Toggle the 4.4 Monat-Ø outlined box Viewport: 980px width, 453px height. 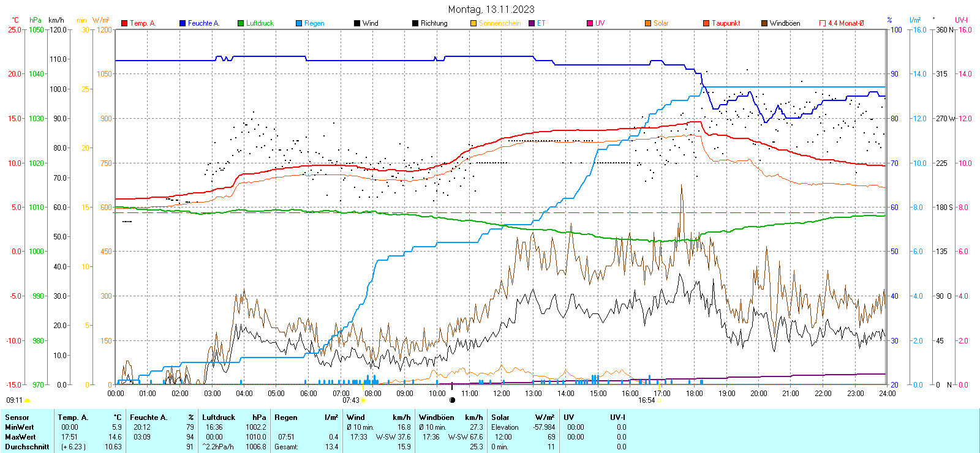coord(823,23)
